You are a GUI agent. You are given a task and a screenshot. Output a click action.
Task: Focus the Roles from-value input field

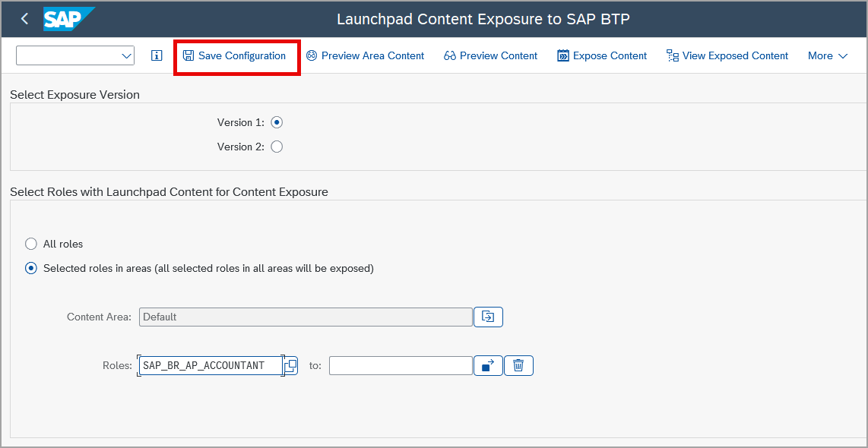click(211, 365)
